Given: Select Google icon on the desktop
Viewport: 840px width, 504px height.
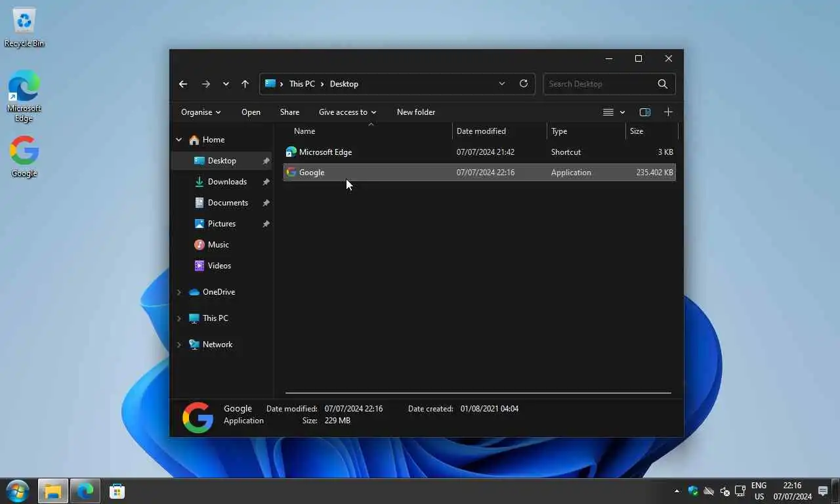Looking at the screenshot, I should (x=24, y=157).
